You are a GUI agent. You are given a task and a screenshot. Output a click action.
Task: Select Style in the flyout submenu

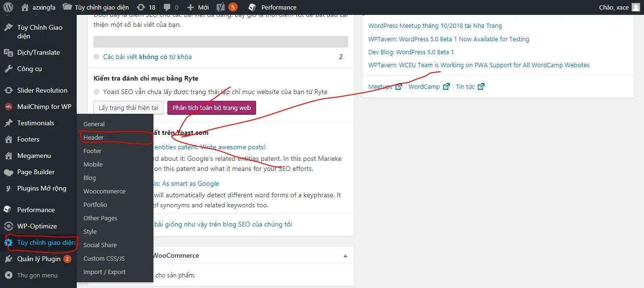click(x=90, y=231)
